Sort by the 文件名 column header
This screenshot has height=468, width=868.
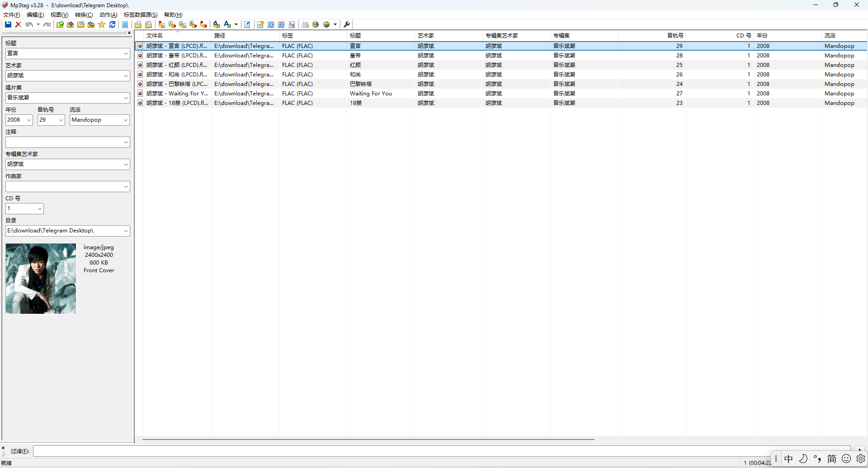pyautogui.click(x=177, y=35)
